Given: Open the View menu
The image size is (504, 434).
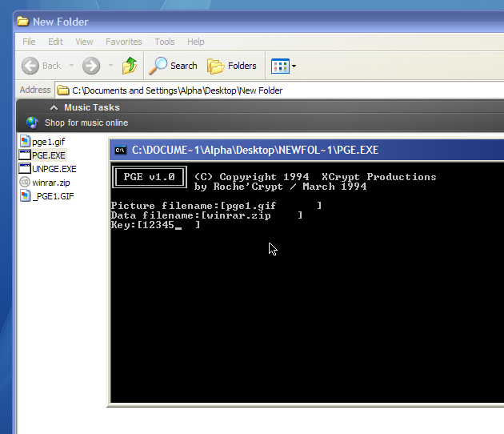Looking at the screenshot, I should pyautogui.click(x=84, y=42).
